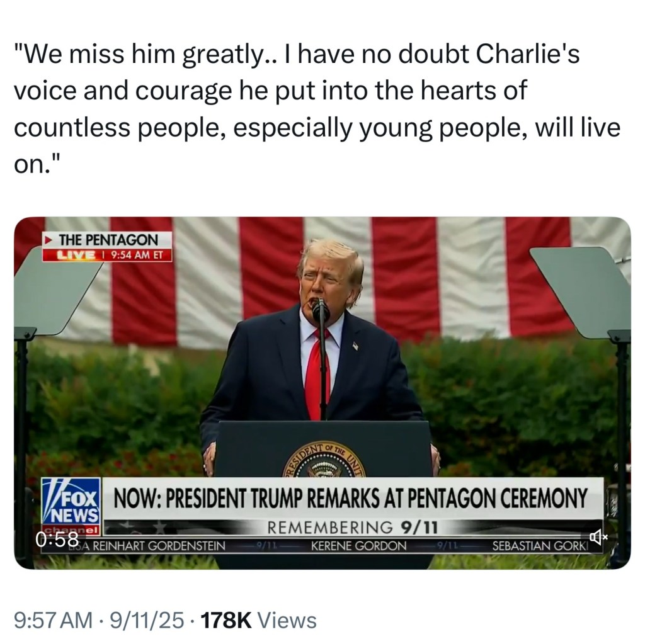Click the red play triangle beside THE PENTAGON

pyautogui.click(x=49, y=239)
